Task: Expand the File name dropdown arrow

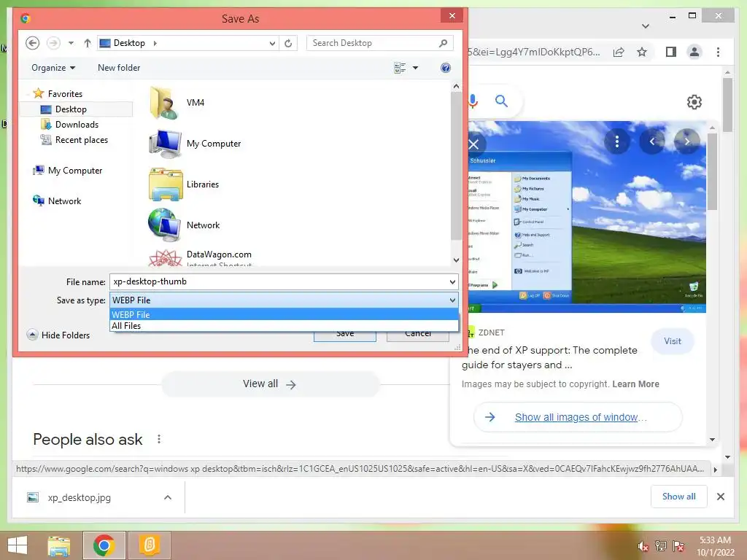Action: click(452, 282)
